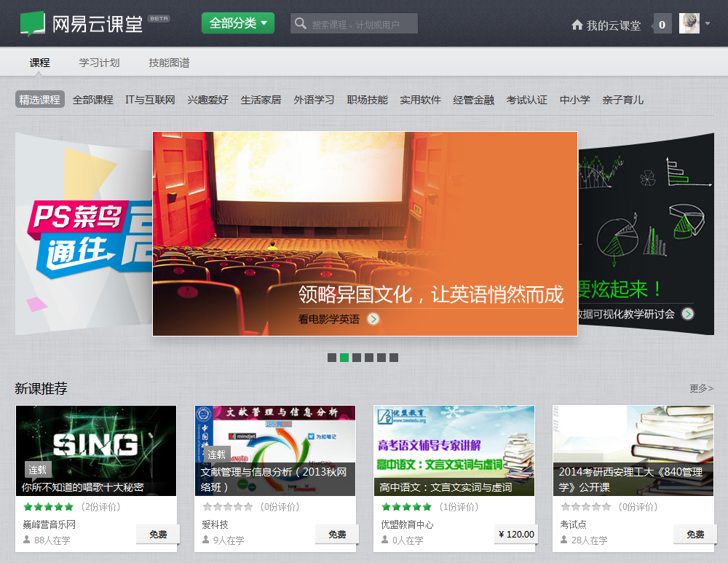Screen dimensions: 728x563
Task: Open the user menu arrow beside avatar
Action: (708, 23)
